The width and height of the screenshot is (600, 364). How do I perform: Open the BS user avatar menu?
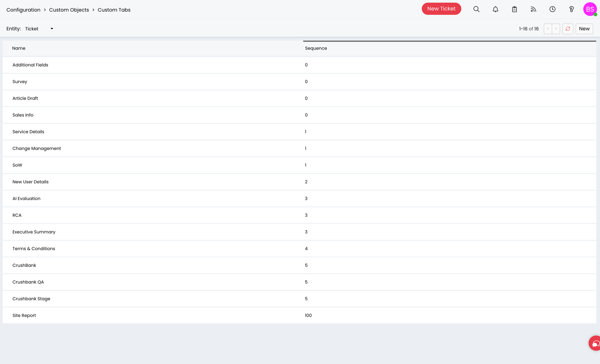(590, 9)
